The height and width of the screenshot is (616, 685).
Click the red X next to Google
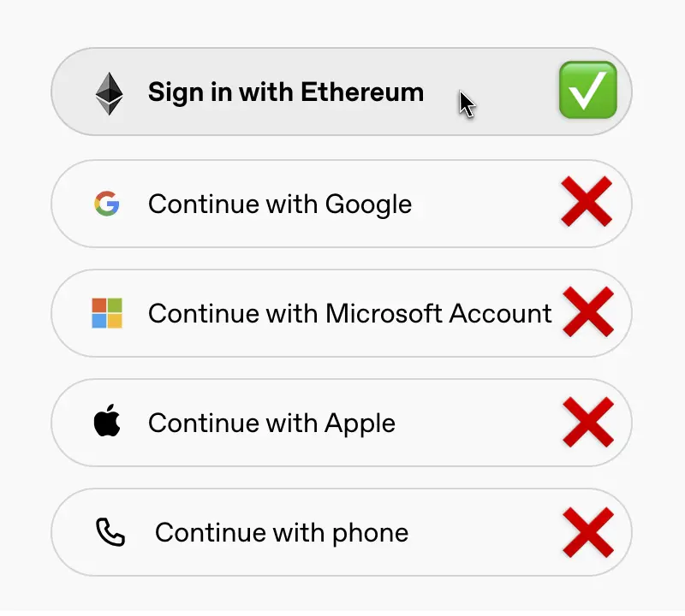pos(587,201)
